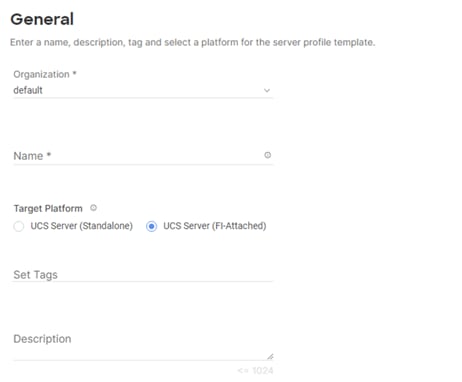Click the asterisk beside Organization
The image size is (462, 382).
pyautogui.click(x=75, y=73)
